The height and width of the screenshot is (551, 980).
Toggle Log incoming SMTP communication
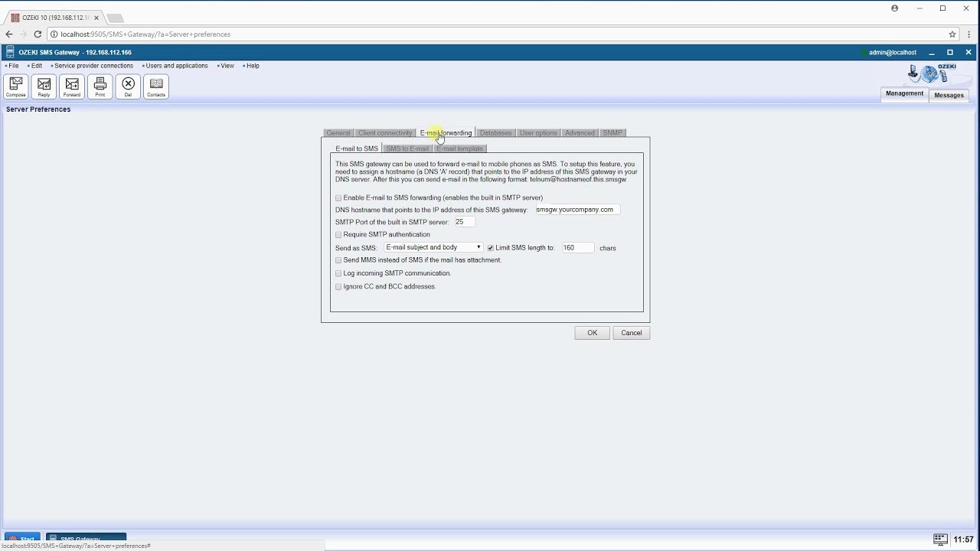(338, 273)
